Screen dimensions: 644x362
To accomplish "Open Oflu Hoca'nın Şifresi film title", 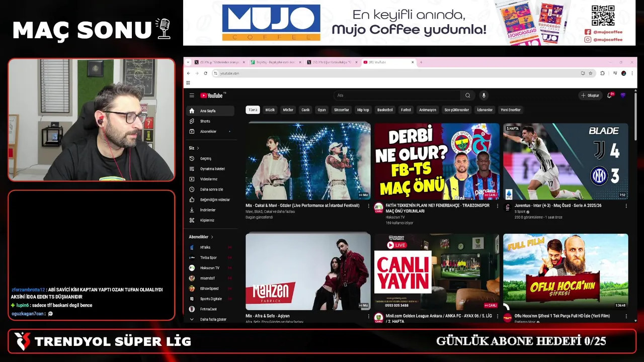I will click(x=562, y=316).
